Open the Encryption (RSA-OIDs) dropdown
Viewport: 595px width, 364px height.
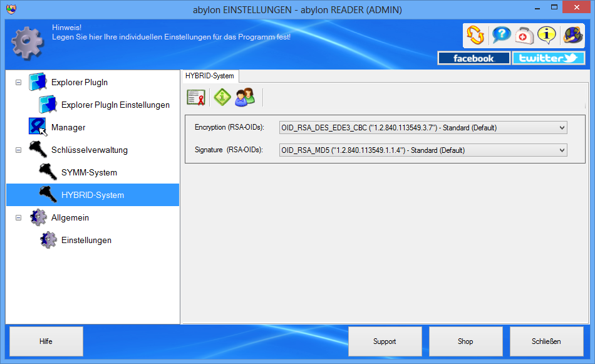(x=423, y=128)
